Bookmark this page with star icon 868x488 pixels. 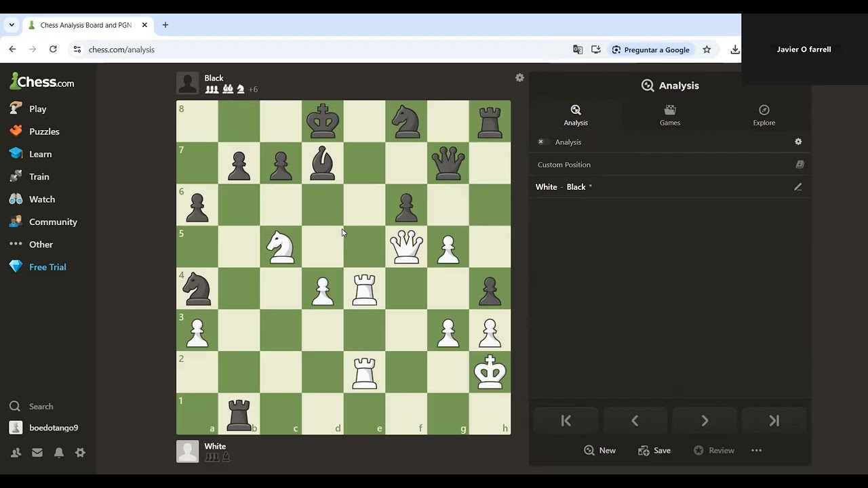(x=707, y=49)
